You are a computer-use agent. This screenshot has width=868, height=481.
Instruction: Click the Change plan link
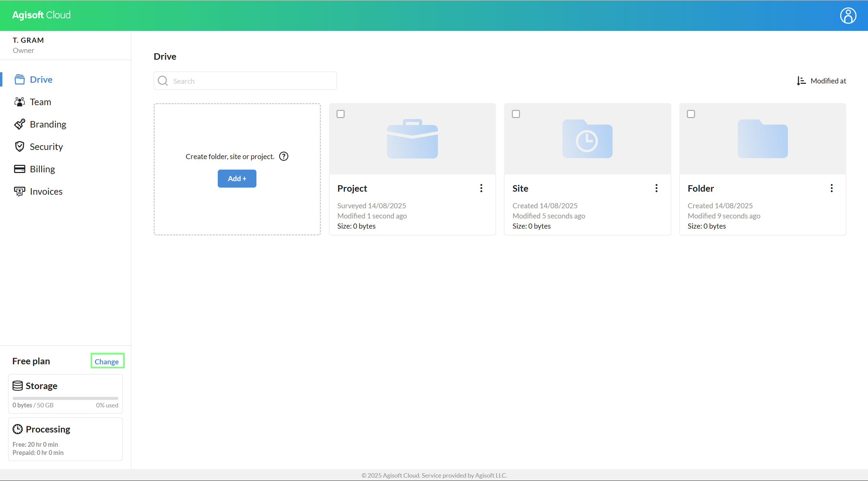click(x=107, y=362)
